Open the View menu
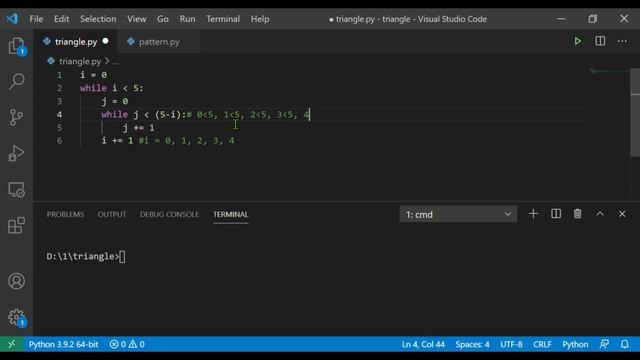640x360 pixels. click(x=136, y=19)
